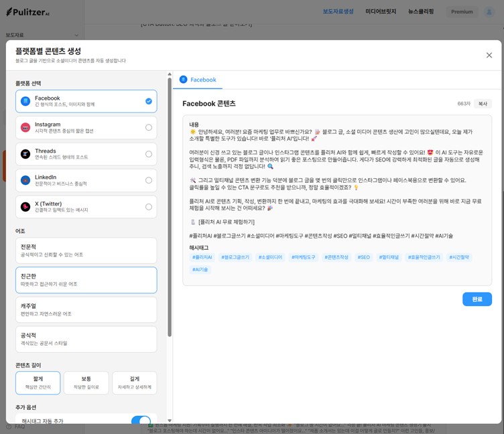Viewport: 504px width, 434px height.
Task: Set content length to 보통
Action: [86, 382]
